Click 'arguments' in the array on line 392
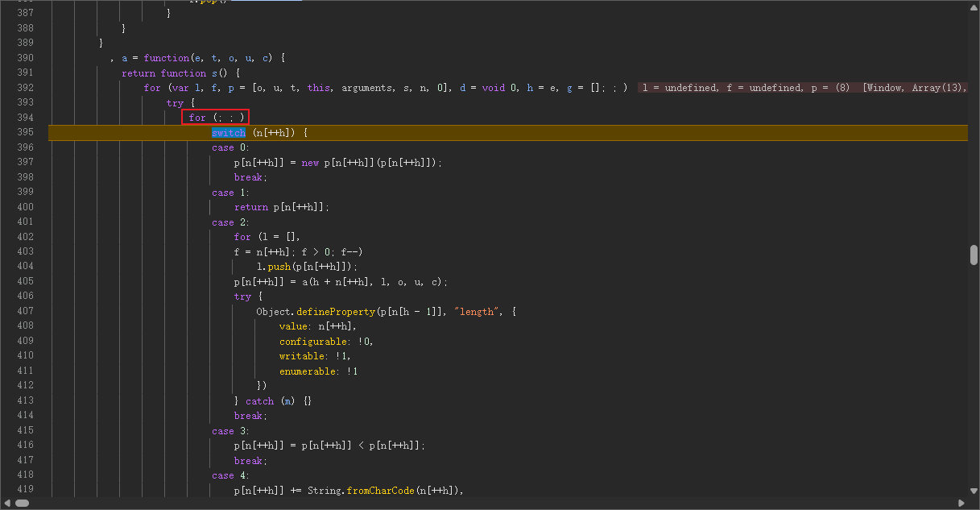This screenshot has height=510, width=980. (366, 88)
